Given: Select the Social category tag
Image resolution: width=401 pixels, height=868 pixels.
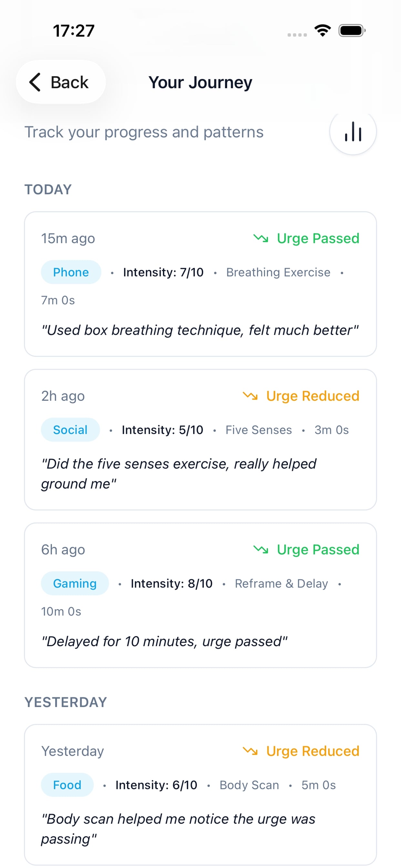Looking at the screenshot, I should click(70, 429).
